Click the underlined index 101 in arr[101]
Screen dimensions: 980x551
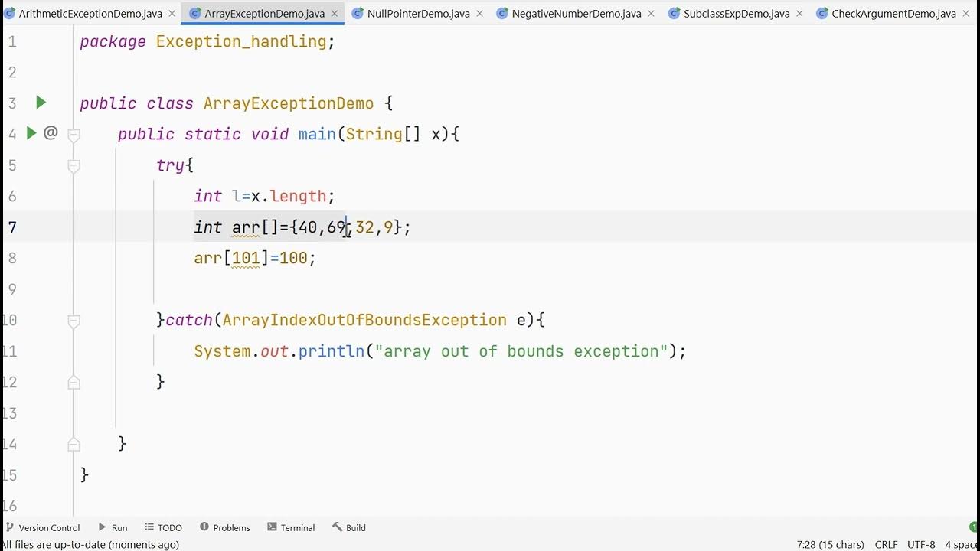tap(246, 258)
